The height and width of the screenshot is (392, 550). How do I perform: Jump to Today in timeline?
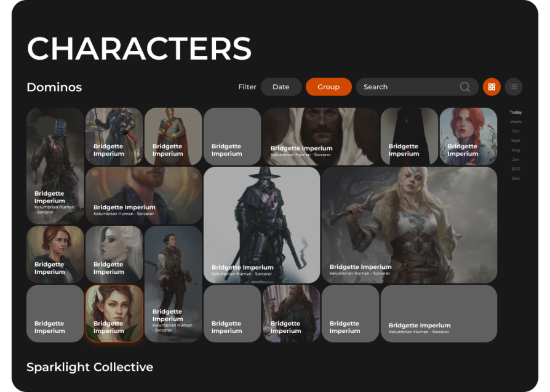[x=516, y=112]
